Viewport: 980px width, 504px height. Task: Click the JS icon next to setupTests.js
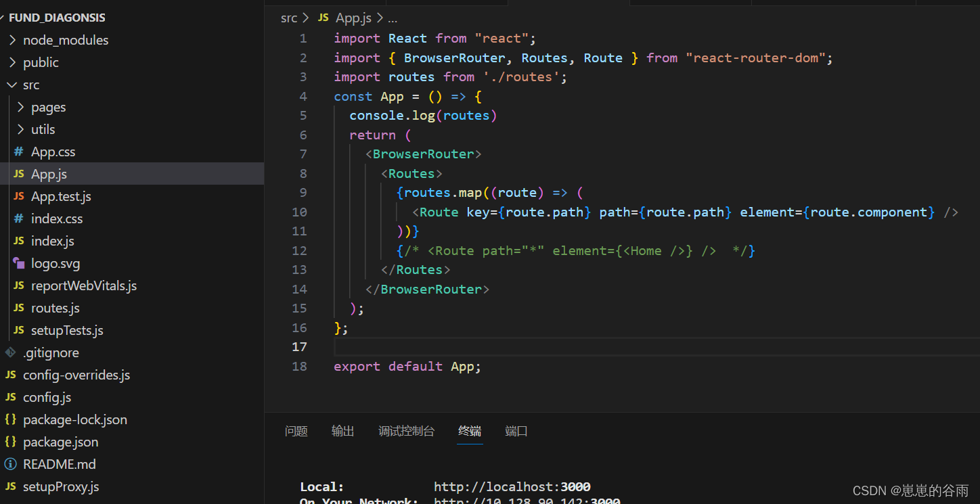point(19,330)
